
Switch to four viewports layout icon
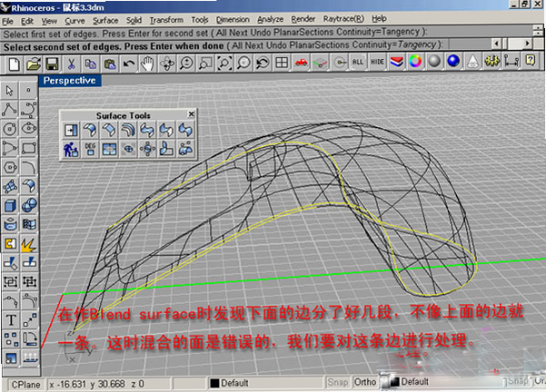coord(282,63)
